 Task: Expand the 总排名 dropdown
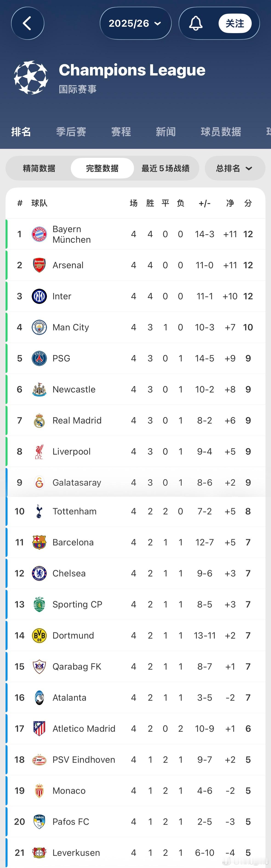(x=235, y=168)
